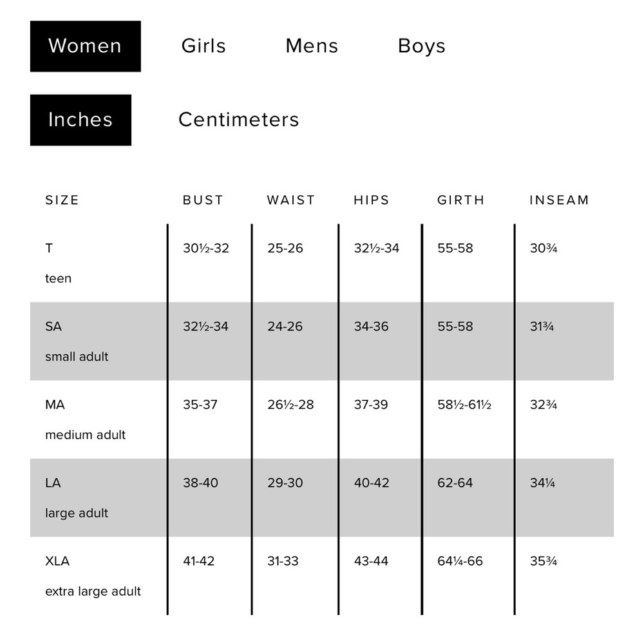Click the INSEAM column header
This screenshot has height=644, width=644.
coord(560,200)
